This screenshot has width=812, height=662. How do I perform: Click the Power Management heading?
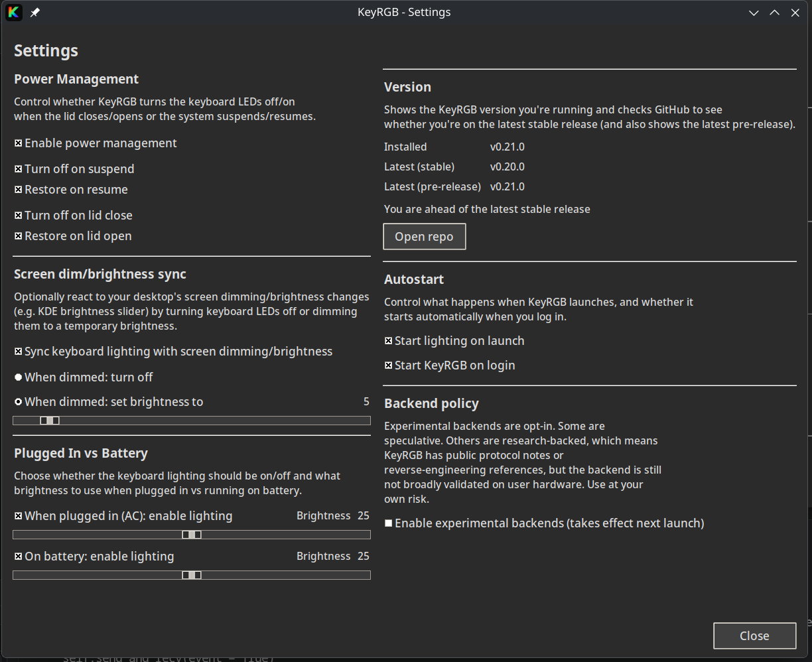tap(76, 79)
